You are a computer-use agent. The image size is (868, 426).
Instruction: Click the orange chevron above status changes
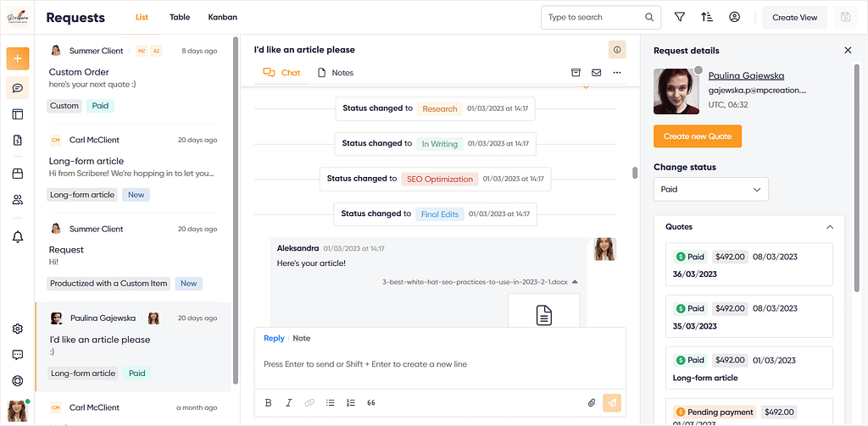(x=586, y=87)
